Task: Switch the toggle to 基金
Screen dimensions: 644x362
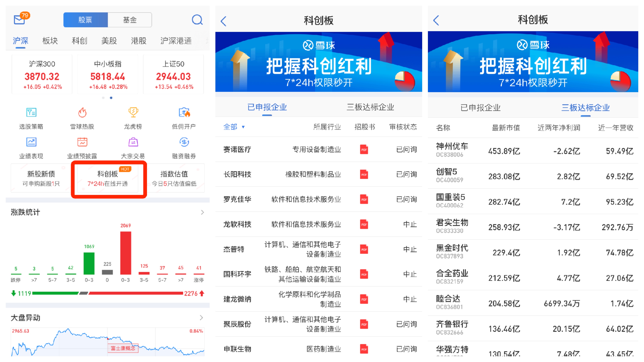Action: (x=130, y=20)
